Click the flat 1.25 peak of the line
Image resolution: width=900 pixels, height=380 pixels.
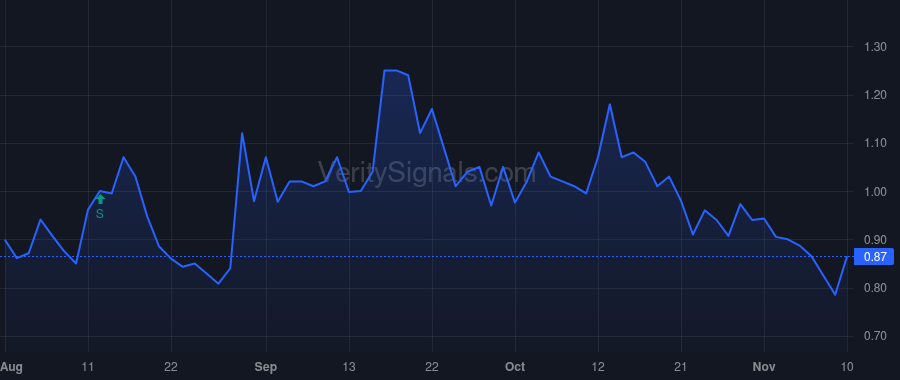tap(390, 70)
